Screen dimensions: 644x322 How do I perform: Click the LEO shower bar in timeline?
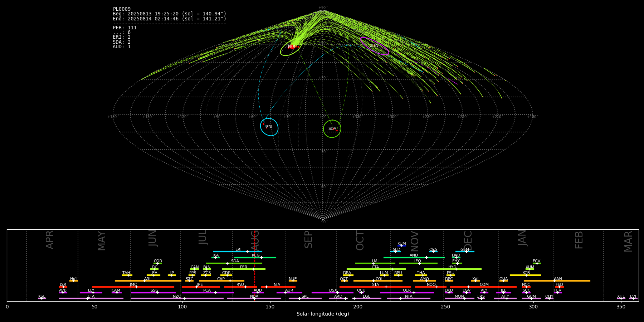[418, 263]
